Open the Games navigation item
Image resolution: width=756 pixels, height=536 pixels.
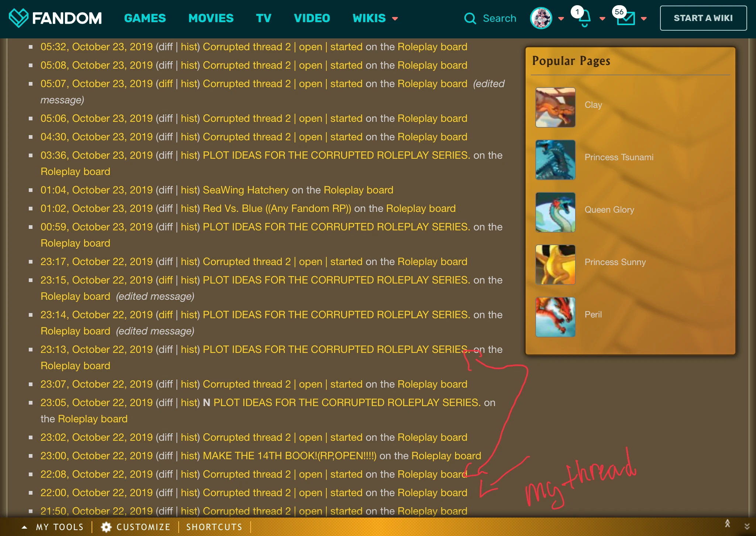click(145, 18)
